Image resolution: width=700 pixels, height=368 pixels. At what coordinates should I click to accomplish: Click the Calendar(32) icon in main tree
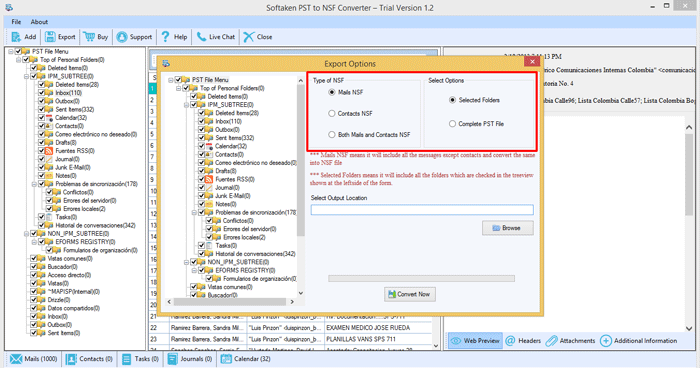click(x=49, y=118)
